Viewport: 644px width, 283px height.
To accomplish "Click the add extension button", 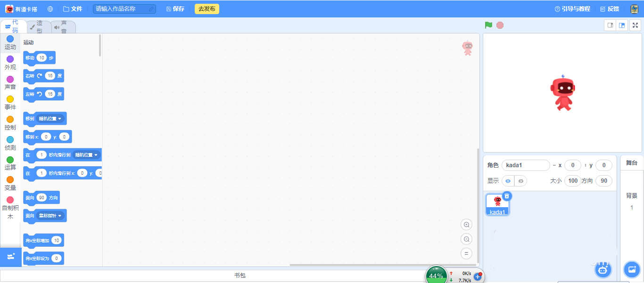I will (11, 257).
